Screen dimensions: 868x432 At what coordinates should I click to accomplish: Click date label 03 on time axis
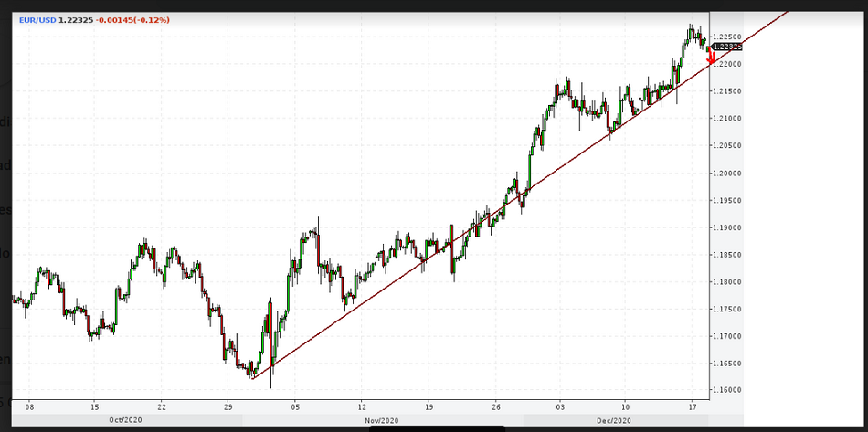[x=560, y=406]
